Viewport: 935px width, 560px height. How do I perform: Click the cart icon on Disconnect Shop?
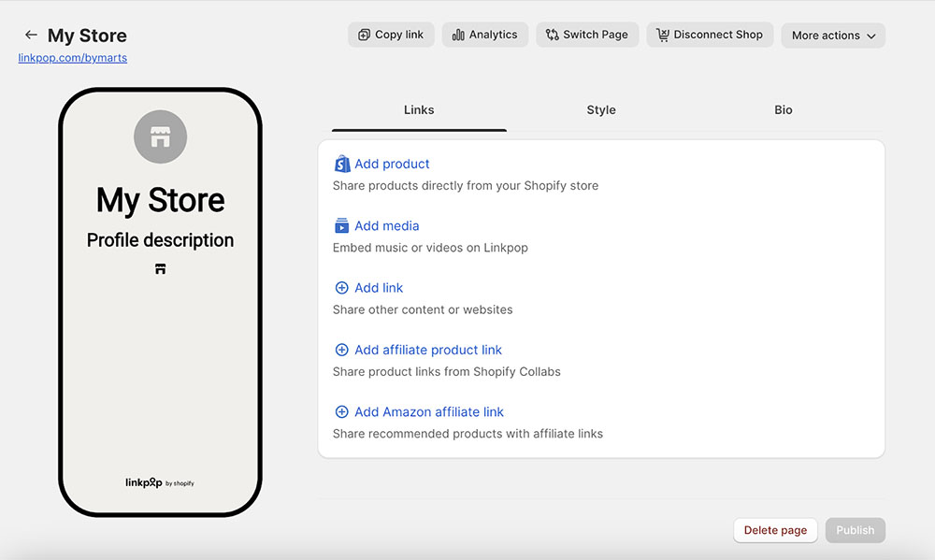(663, 36)
